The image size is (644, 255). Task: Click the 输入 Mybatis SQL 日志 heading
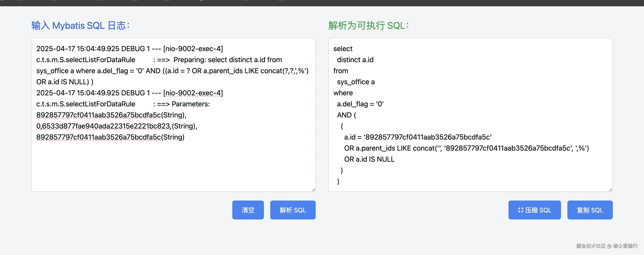[80, 25]
